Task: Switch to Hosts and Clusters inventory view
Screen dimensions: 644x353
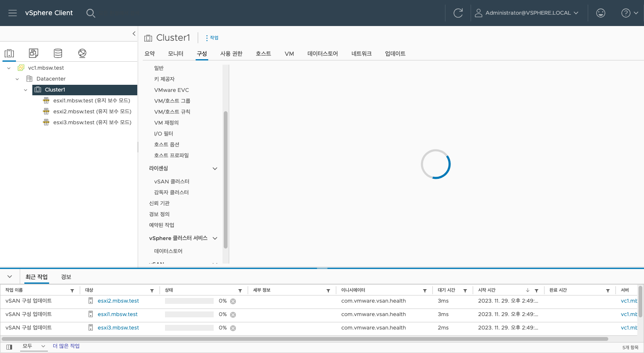Action: pos(9,53)
